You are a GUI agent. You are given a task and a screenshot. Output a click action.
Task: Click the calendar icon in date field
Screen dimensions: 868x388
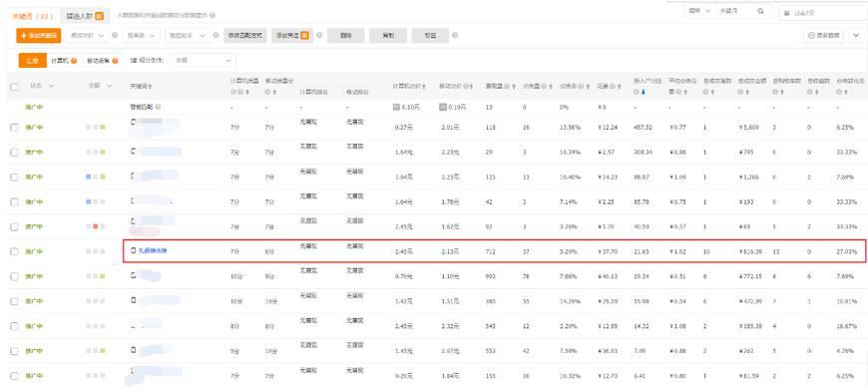(787, 12)
